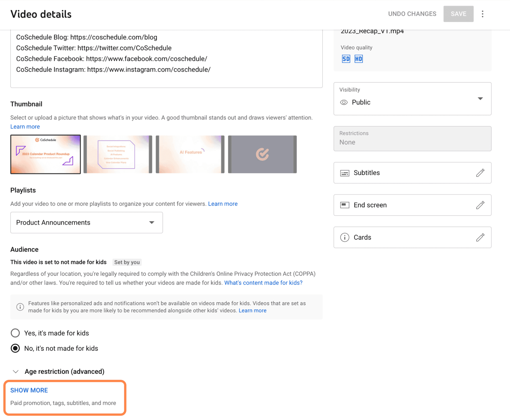Select No, it's not made for kids

tap(15, 348)
